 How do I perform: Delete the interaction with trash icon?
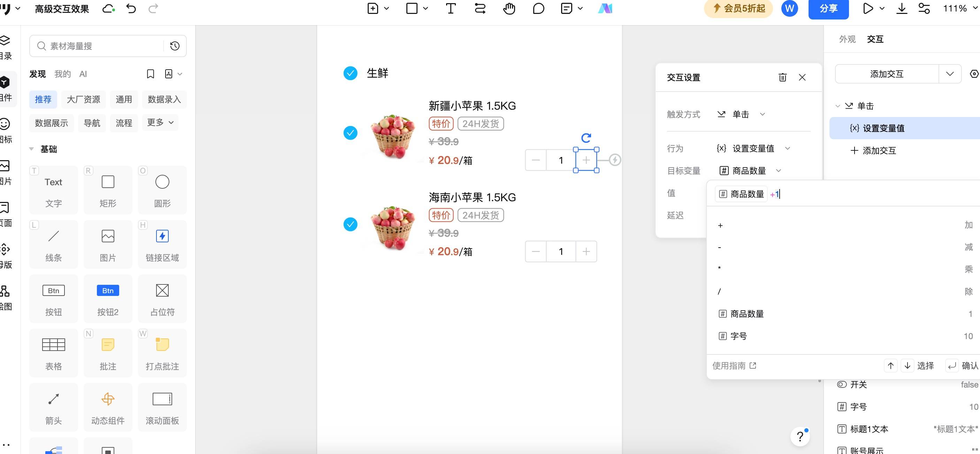pos(782,78)
